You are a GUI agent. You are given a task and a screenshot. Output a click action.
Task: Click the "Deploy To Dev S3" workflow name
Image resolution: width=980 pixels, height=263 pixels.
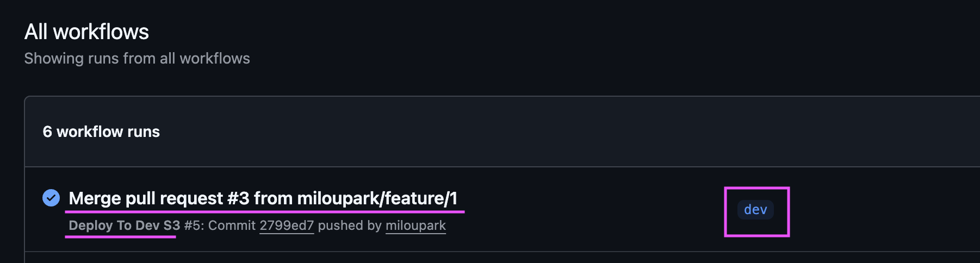coord(124,226)
